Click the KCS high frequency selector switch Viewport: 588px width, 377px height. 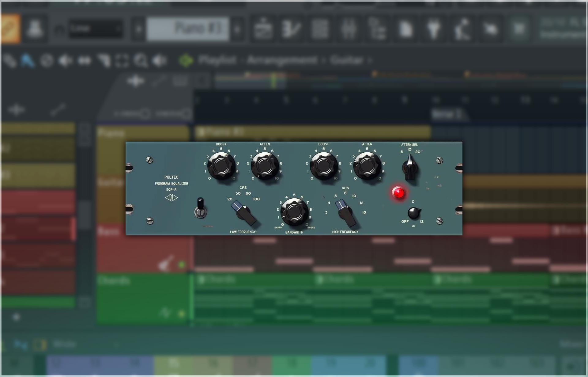[345, 212]
